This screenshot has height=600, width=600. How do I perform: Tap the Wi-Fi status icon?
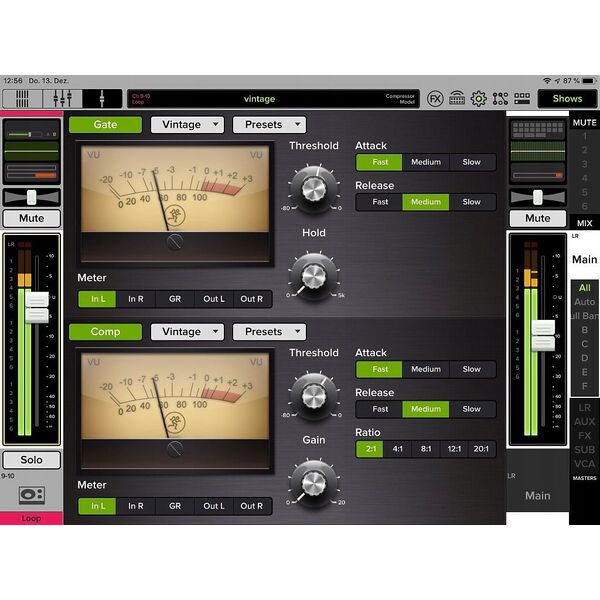tap(547, 81)
